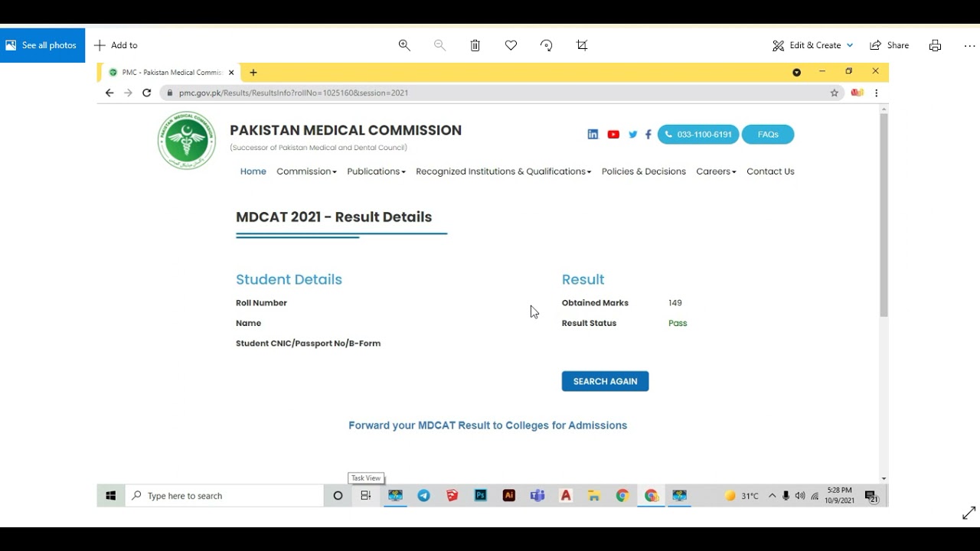Image resolution: width=980 pixels, height=551 pixels.
Task: Toggle the Photos fullscreen arrow icon
Action: tap(969, 513)
